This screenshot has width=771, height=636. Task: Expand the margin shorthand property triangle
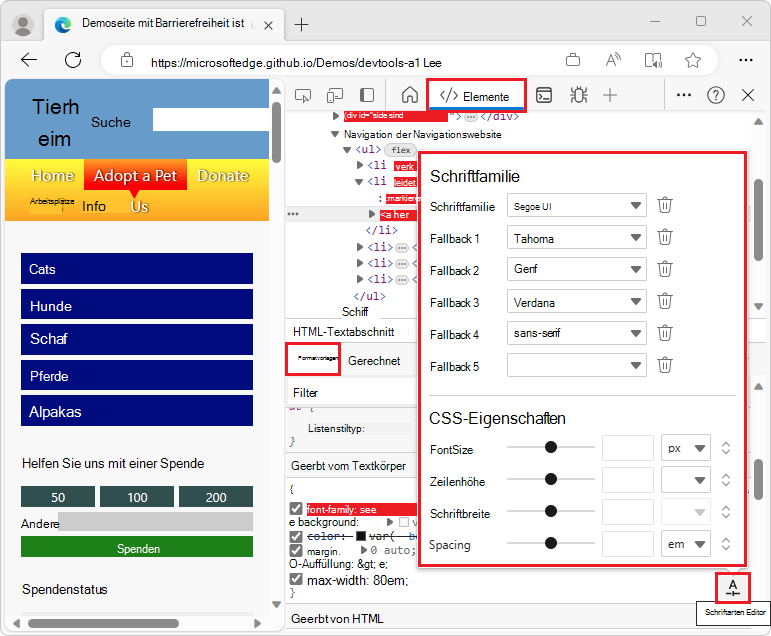(364, 550)
